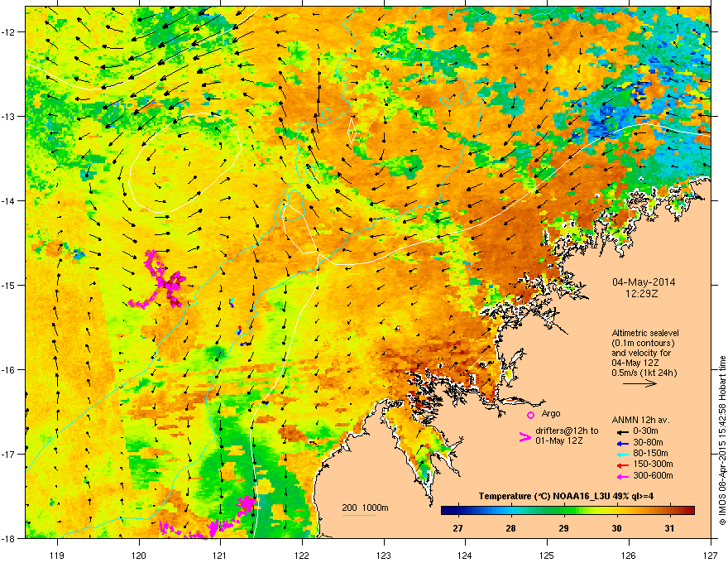The width and height of the screenshot is (728, 563).
Task: Click the red 150-300m arrow legend marker
Action: point(623,464)
